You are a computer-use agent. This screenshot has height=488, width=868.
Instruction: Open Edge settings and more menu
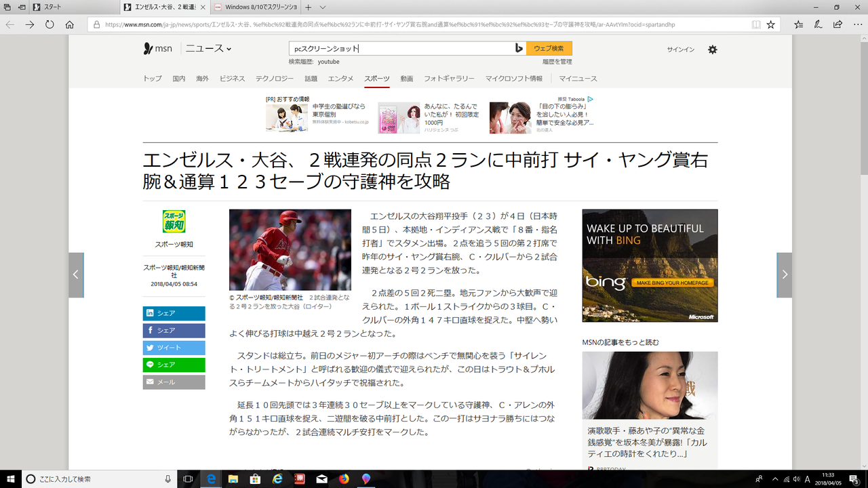point(858,24)
